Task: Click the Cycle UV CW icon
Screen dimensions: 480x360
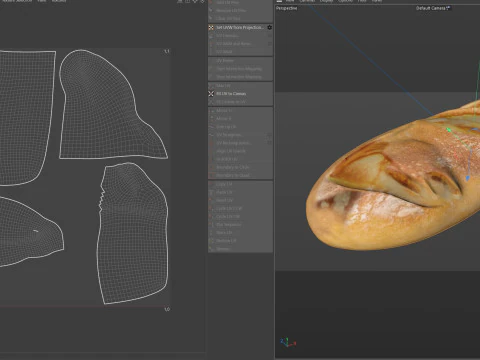Action: 211,216
